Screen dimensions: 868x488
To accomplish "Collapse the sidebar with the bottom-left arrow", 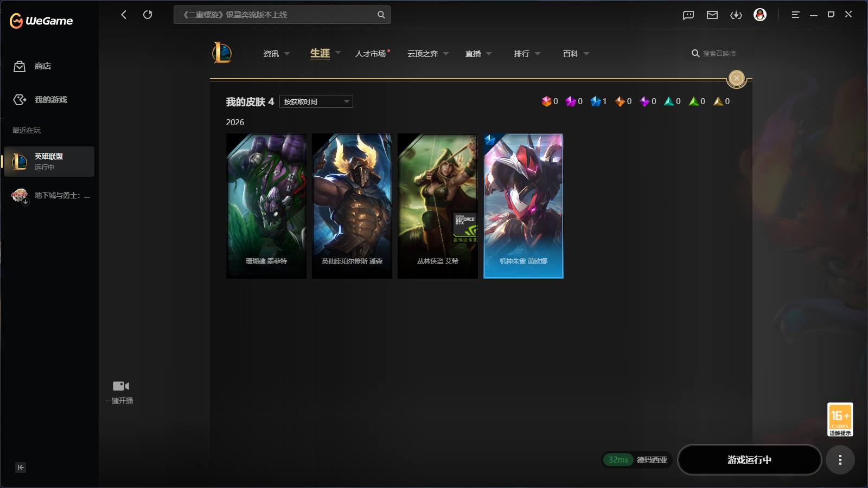I will 21,467.
